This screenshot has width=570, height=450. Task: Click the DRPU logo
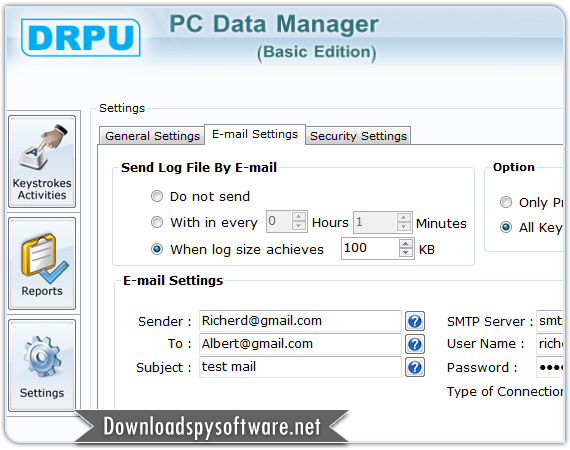[x=81, y=38]
